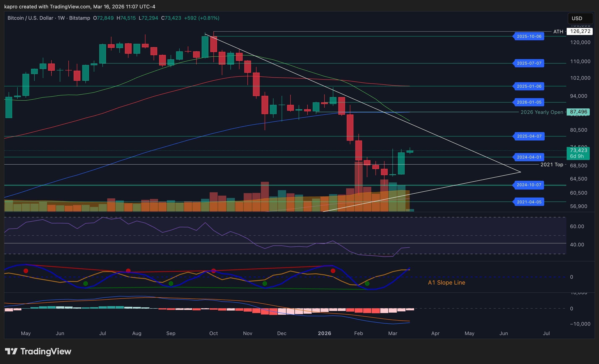Select the 2026 label on time axis
This screenshot has width=599, height=364.
tap(324, 333)
